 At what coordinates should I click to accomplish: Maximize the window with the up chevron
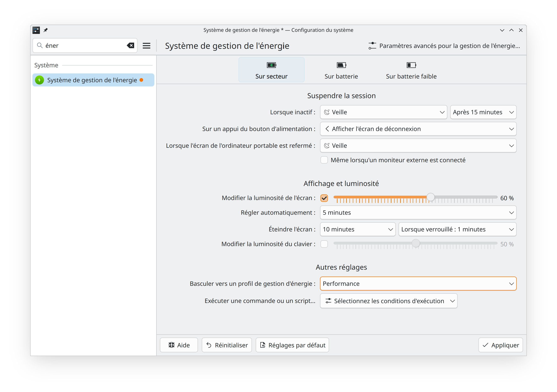[511, 30]
